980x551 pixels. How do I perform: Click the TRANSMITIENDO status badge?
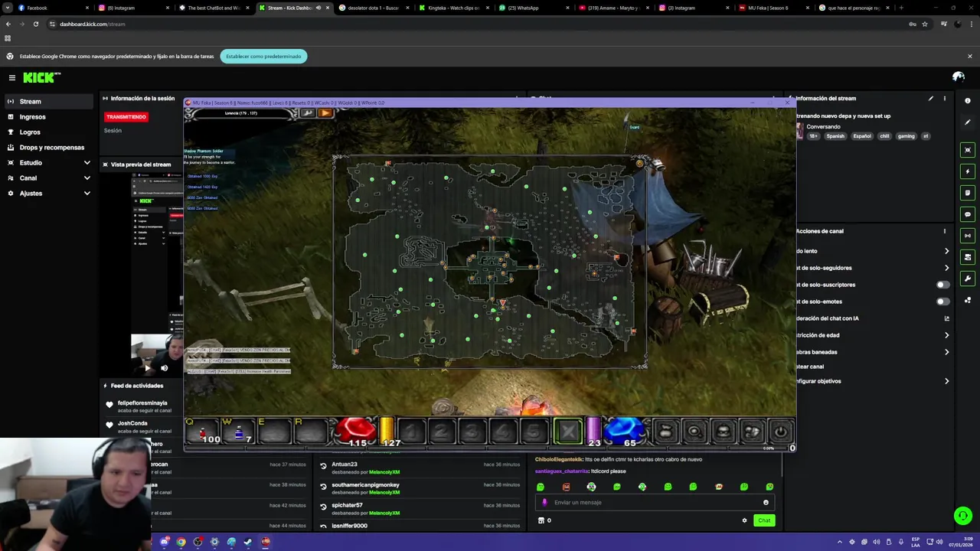coord(126,117)
